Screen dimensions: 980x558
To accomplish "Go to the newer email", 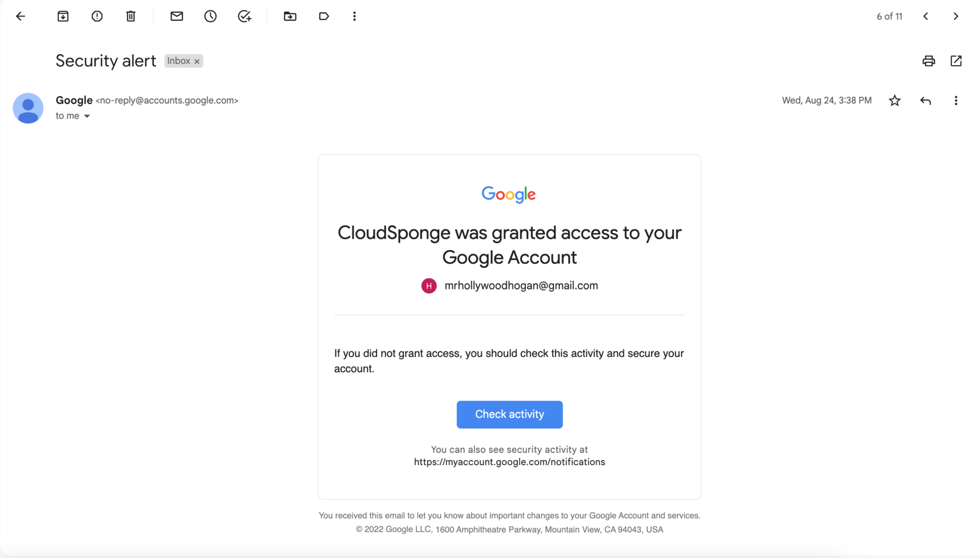I will click(x=925, y=16).
